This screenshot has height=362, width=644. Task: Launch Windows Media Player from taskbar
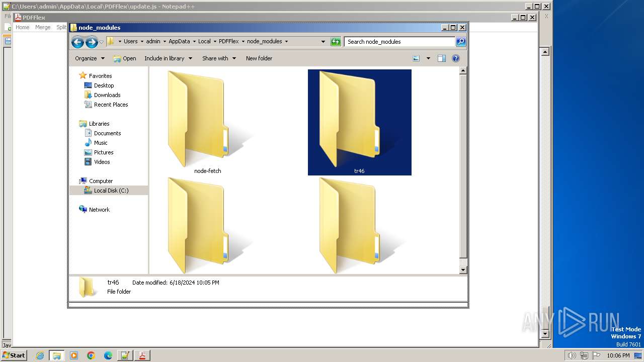point(74,355)
